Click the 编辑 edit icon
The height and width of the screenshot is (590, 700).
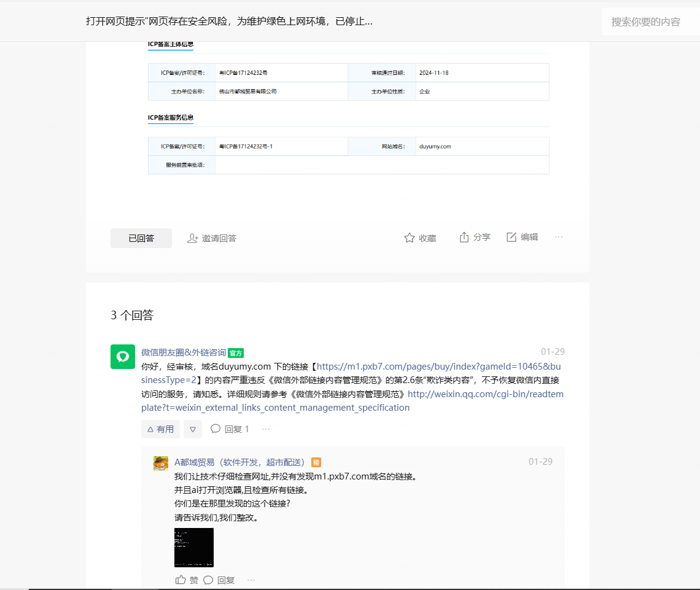pyautogui.click(x=511, y=238)
